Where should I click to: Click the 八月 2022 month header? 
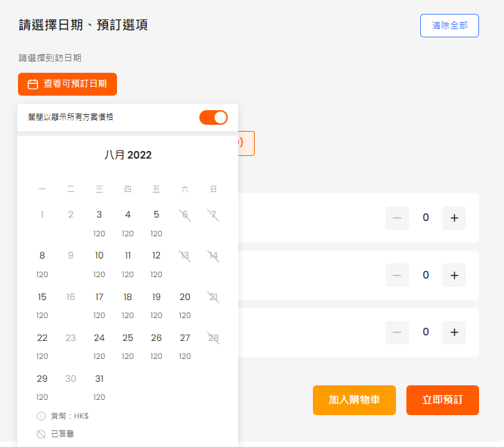[127, 155]
